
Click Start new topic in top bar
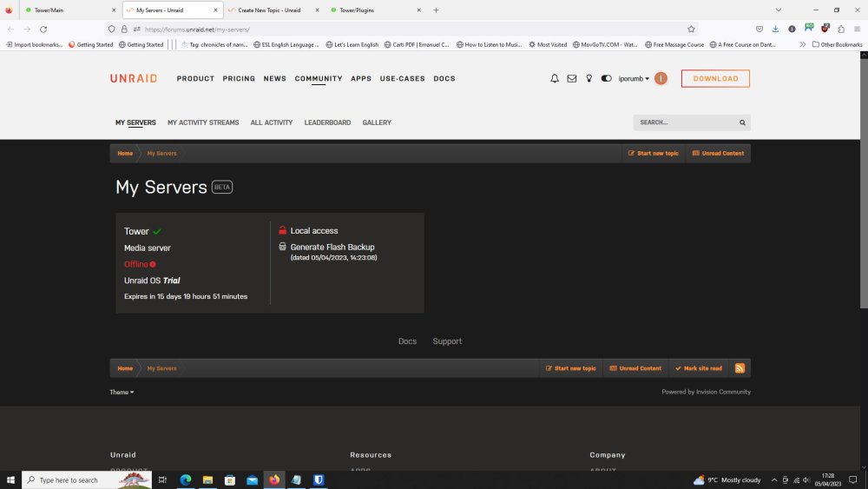(654, 154)
